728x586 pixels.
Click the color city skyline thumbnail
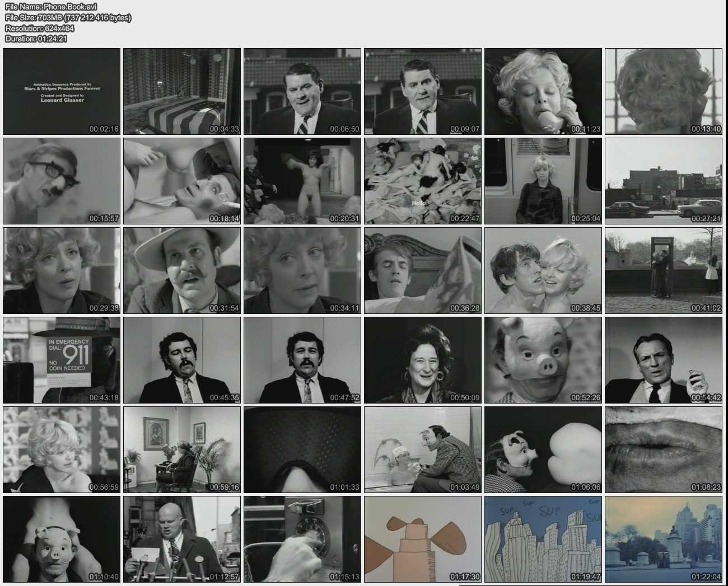[x=664, y=539]
